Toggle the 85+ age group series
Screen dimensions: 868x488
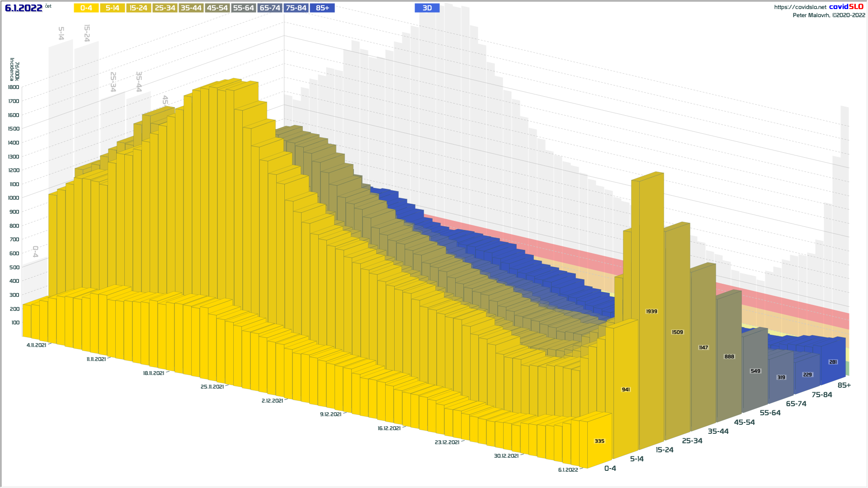[322, 8]
